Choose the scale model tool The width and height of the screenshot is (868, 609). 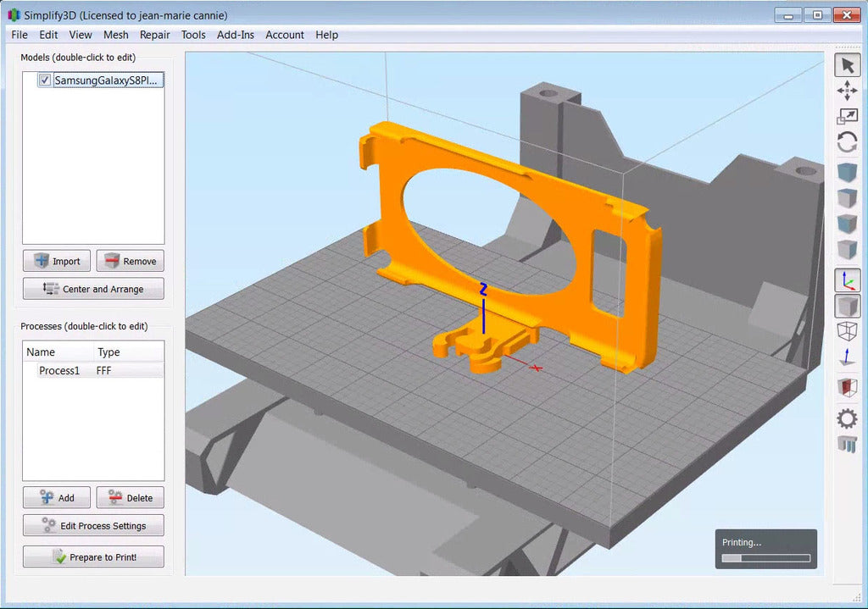[x=847, y=116]
